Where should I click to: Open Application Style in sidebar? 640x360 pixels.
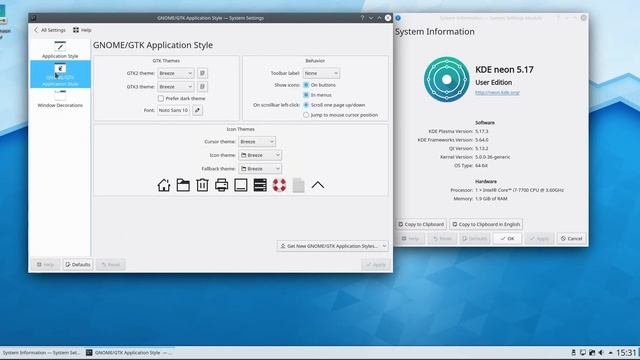click(x=60, y=50)
